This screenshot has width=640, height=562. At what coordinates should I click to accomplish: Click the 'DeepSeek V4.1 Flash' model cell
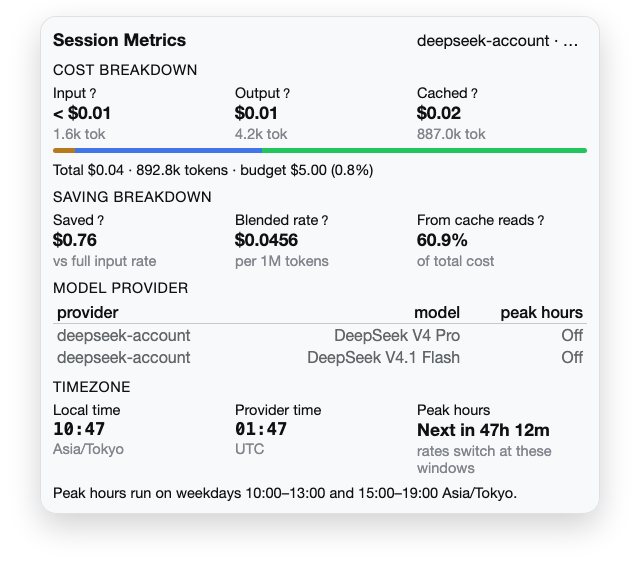383,358
